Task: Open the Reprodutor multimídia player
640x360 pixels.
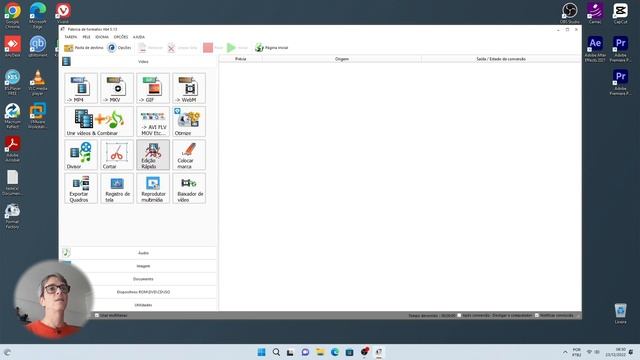Action: 153,189
